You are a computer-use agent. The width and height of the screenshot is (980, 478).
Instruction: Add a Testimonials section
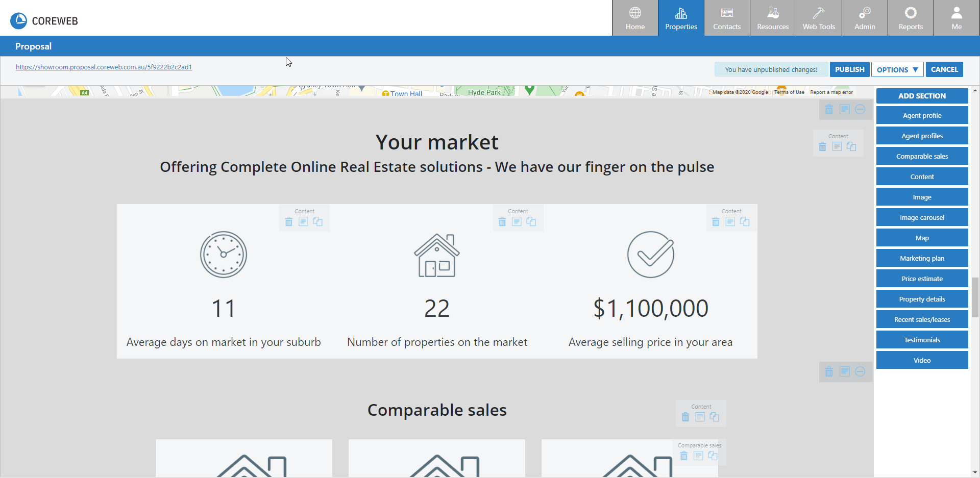coord(922,340)
